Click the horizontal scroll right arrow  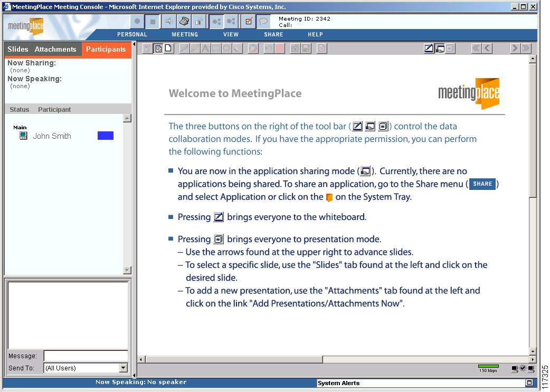[533, 359]
